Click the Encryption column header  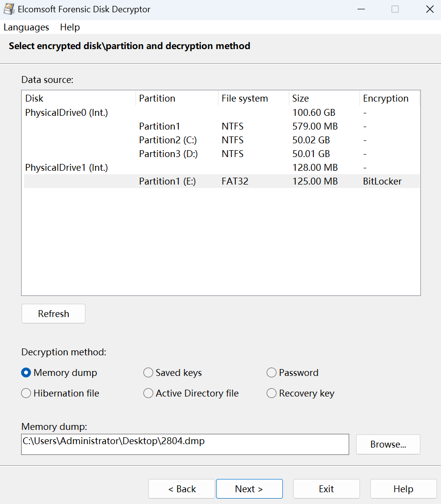pos(386,99)
